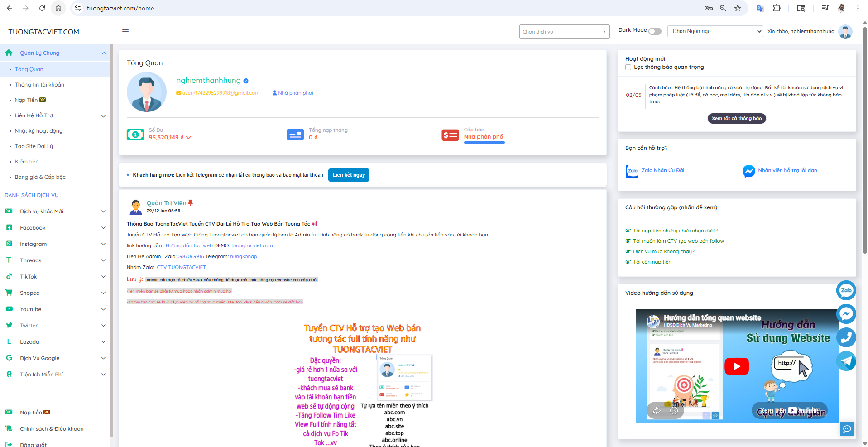Select Tổng Quan menu item
Viewport: 868px width, 447px height.
click(x=55, y=69)
